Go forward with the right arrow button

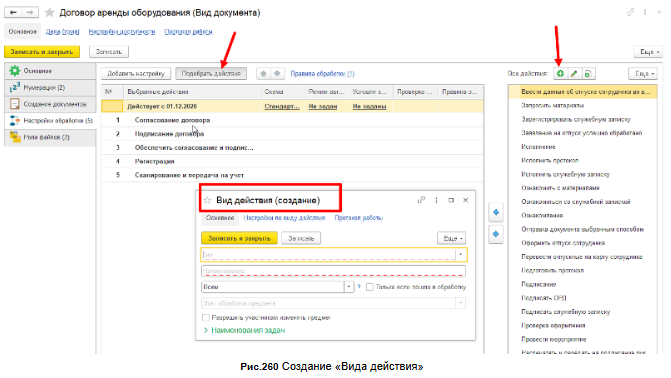30,12
